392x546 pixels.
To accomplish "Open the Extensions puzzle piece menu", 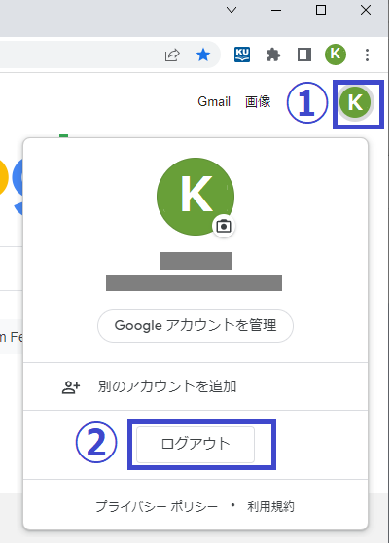I will click(273, 55).
